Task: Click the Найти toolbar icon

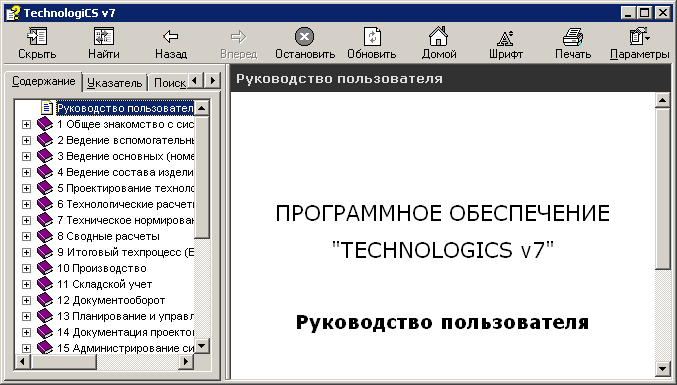Action: [104, 36]
